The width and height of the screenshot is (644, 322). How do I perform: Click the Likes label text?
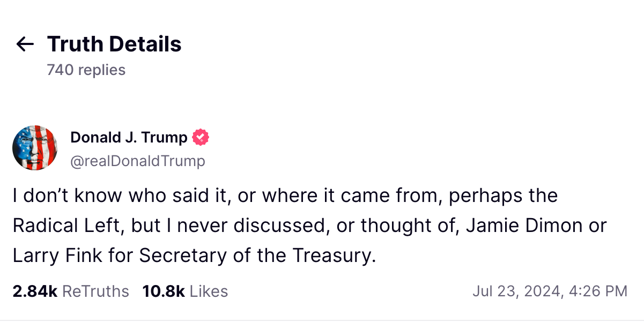click(208, 291)
